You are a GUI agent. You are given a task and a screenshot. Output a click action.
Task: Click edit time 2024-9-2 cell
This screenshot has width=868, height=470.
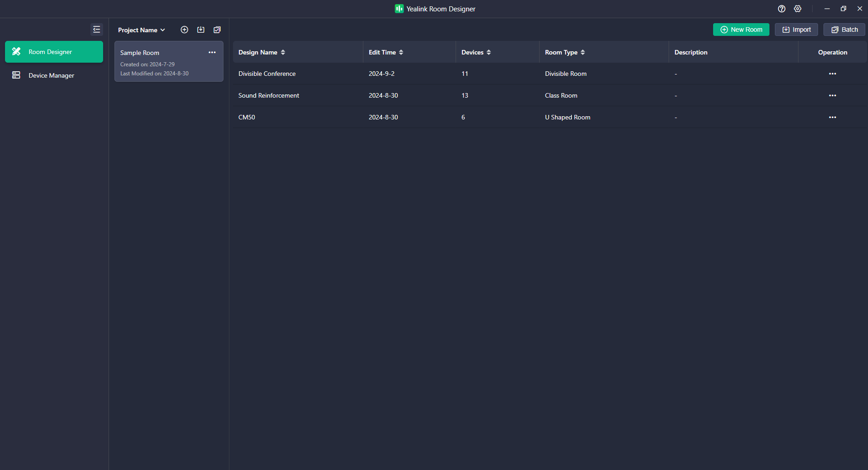[x=382, y=74]
